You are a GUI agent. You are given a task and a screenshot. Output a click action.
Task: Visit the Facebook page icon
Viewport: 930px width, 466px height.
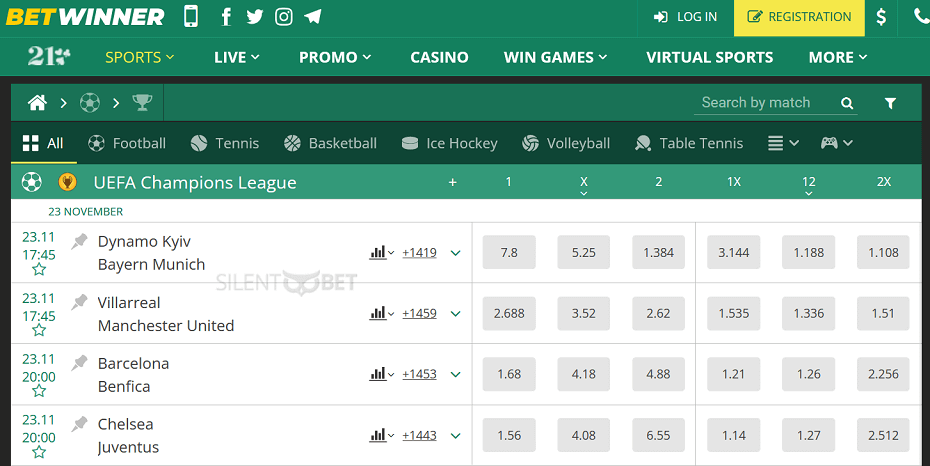(225, 17)
